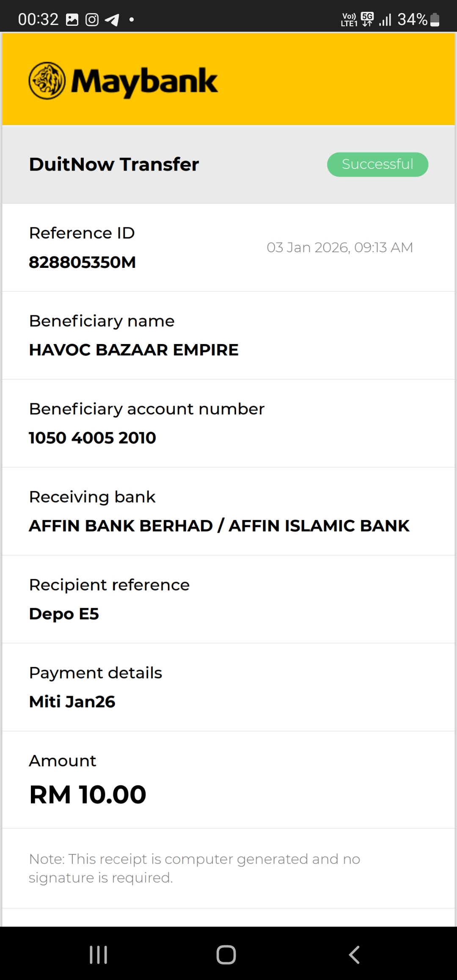Open the recent apps switcher

[x=99, y=955]
